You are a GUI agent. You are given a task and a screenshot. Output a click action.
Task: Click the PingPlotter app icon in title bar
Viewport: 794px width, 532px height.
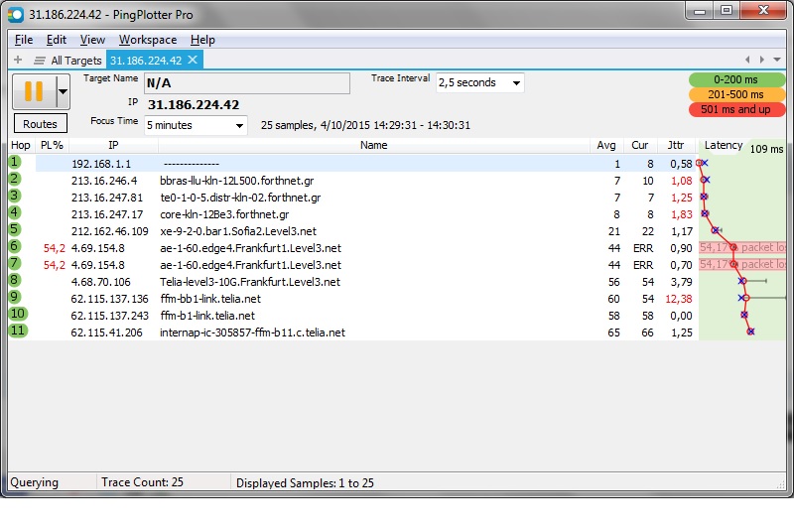[16, 15]
